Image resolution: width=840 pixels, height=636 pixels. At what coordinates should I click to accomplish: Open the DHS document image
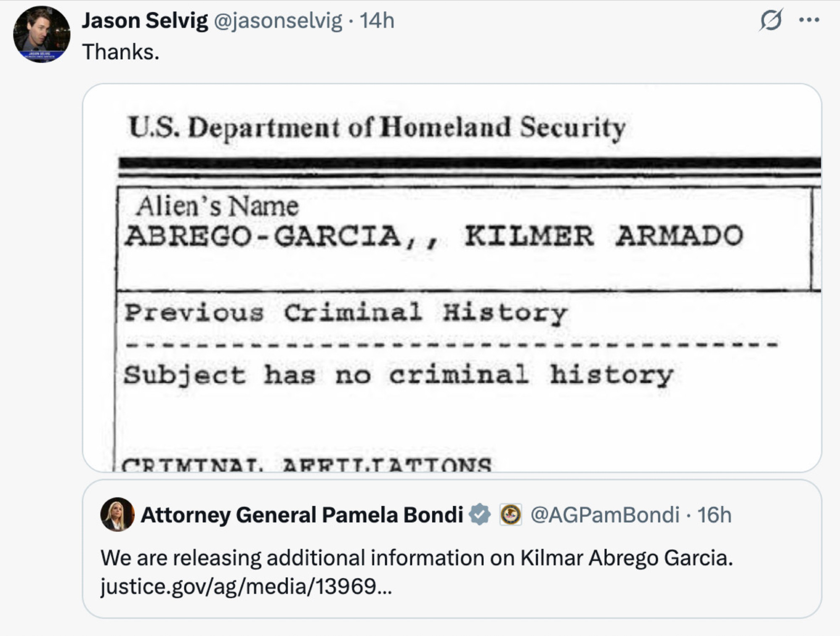click(x=452, y=278)
